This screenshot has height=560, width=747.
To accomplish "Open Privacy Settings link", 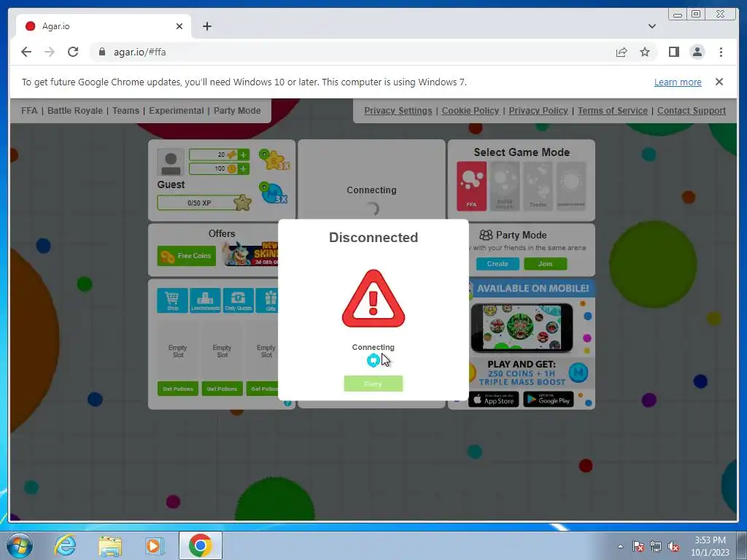I will (398, 111).
